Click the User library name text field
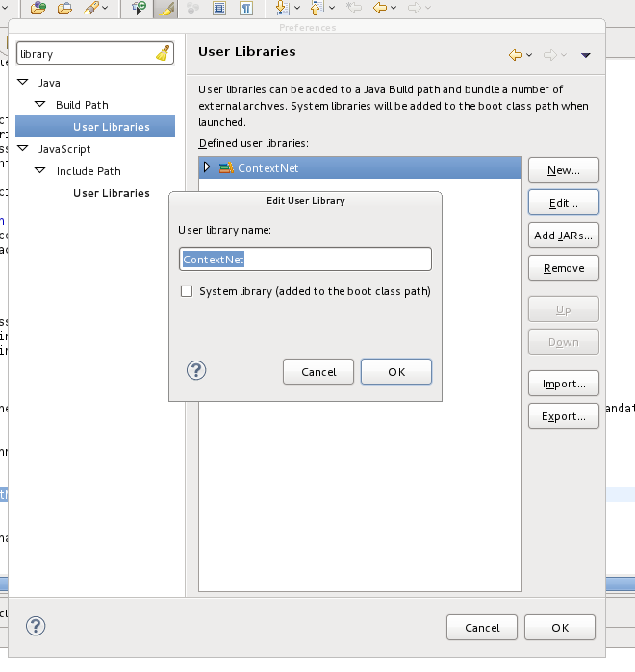The height and width of the screenshot is (672, 635). click(x=305, y=260)
